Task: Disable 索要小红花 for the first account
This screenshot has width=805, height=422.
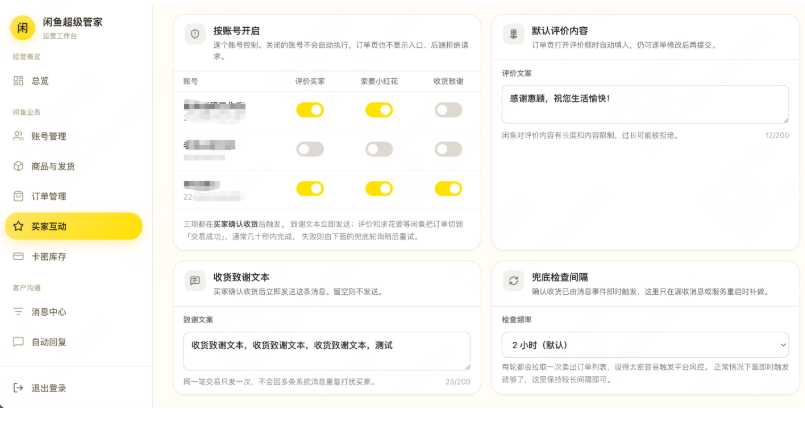Action: (379, 110)
